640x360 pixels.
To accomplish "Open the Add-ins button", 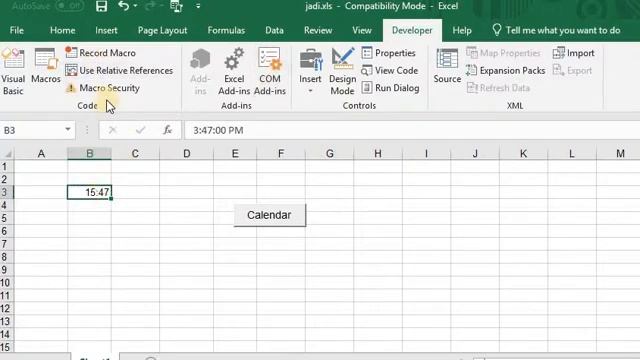I will point(200,72).
